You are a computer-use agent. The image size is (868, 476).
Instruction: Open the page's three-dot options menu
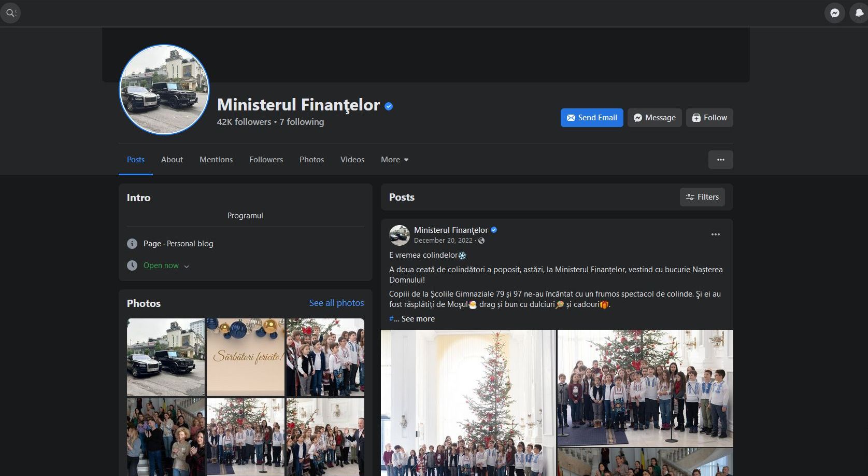point(720,160)
